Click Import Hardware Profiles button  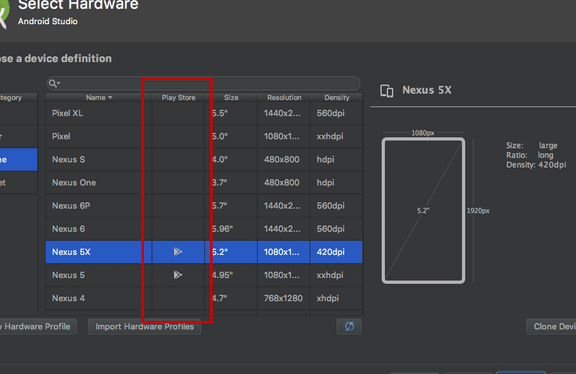pos(144,327)
